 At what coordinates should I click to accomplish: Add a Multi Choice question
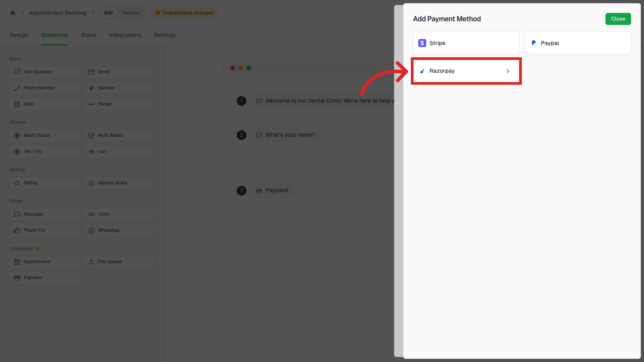45,135
